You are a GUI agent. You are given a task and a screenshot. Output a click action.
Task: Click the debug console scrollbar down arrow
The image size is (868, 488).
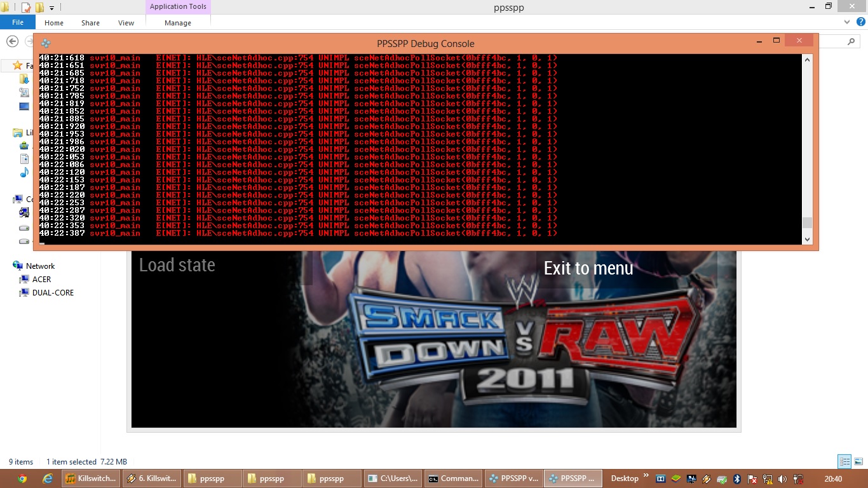click(808, 240)
